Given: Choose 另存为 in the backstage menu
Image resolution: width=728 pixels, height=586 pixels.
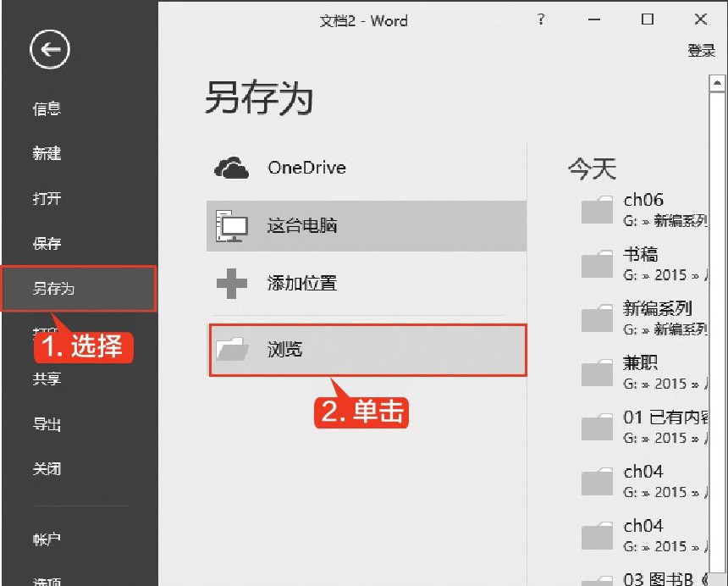Looking at the screenshot, I should click(54, 289).
